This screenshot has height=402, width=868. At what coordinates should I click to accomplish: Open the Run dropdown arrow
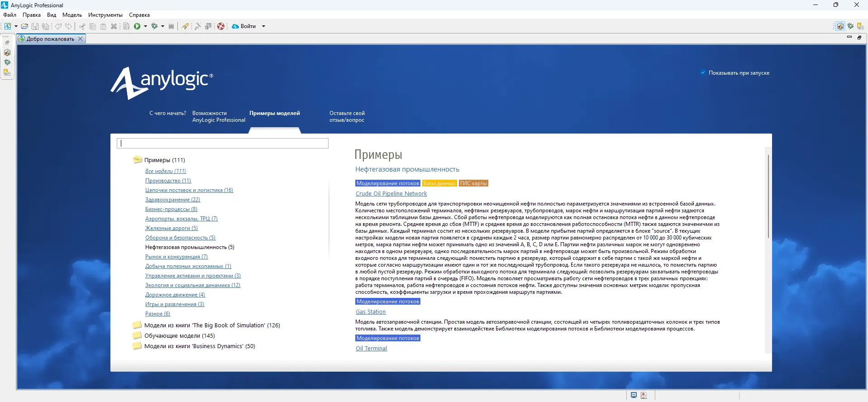[145, 26]
